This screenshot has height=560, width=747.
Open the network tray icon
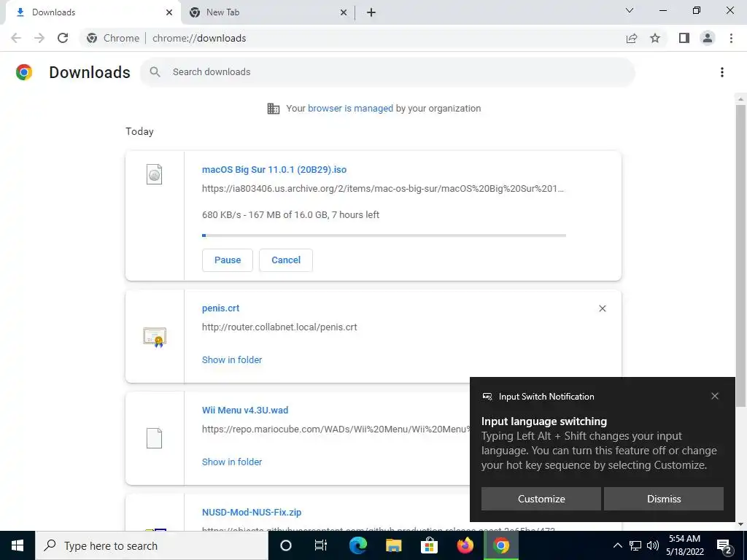[635, 545]
